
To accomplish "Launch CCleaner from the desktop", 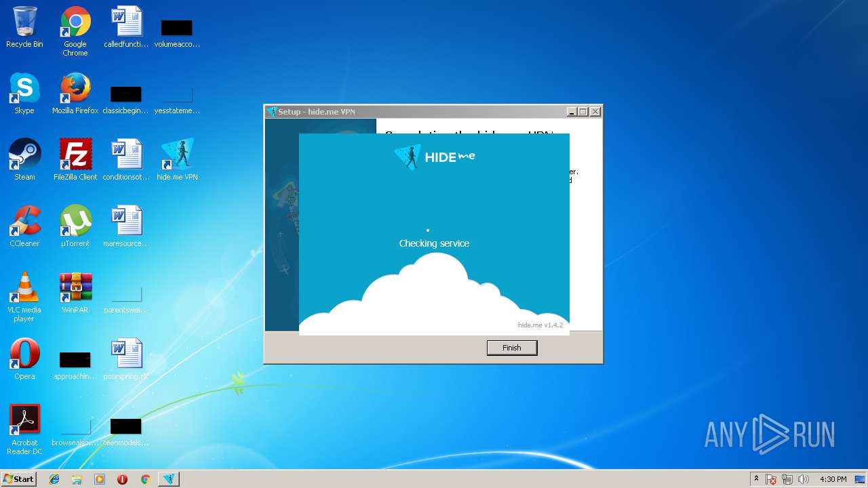I will pyautogui.click(x=24, y=226).
